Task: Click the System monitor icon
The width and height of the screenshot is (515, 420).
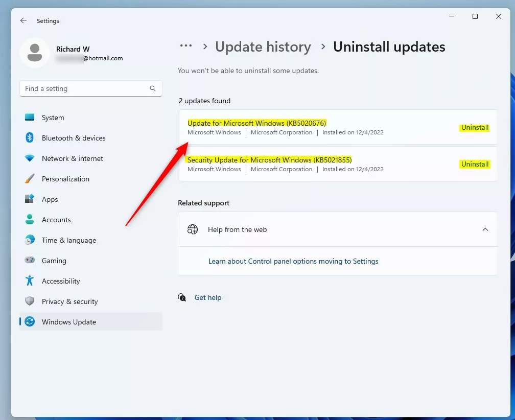Action: (x=30, y=117)
